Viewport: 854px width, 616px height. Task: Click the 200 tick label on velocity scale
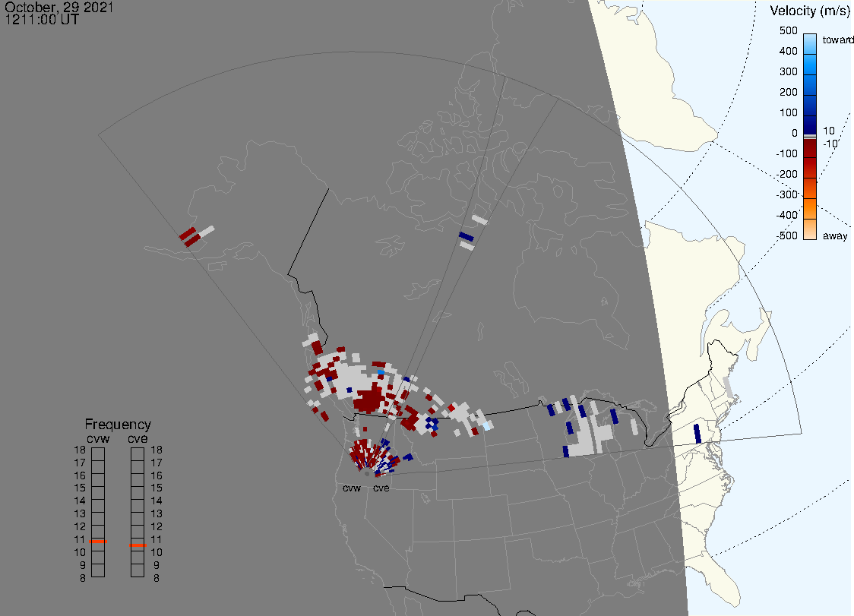point(788,92)
